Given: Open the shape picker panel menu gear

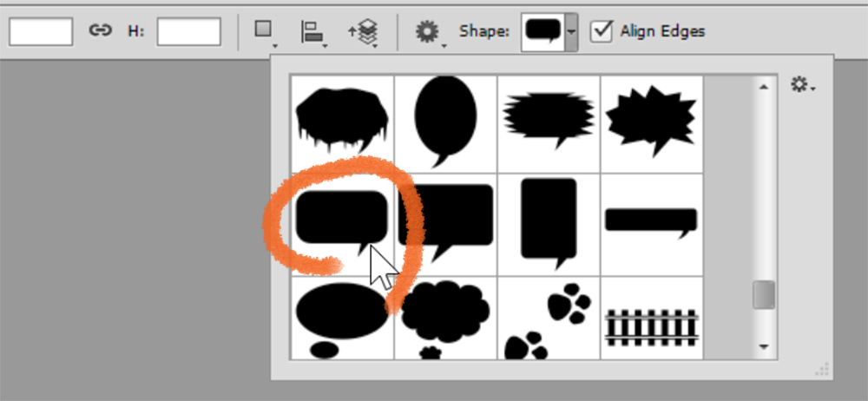Looking at the screenshot, I should [803, 85].
